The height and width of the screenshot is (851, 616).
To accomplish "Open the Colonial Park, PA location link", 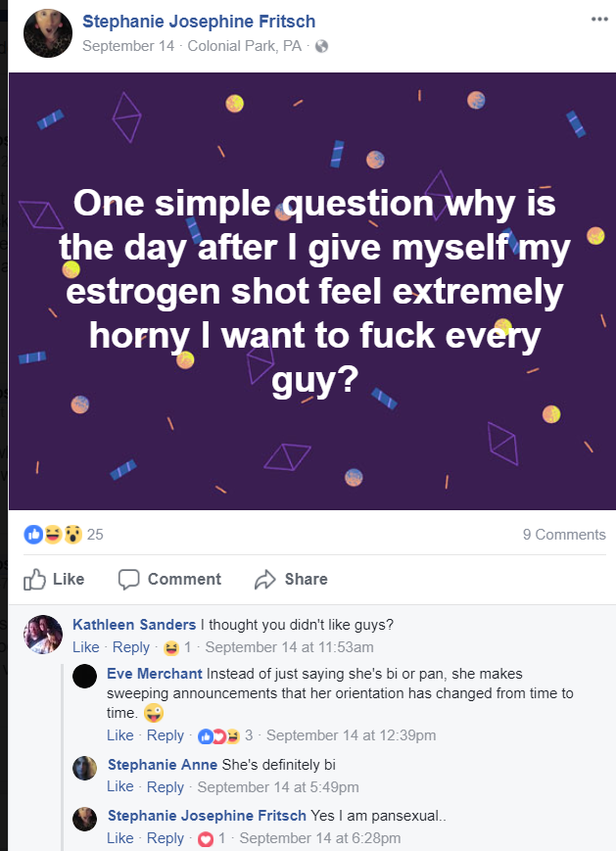I will (244, 46).
